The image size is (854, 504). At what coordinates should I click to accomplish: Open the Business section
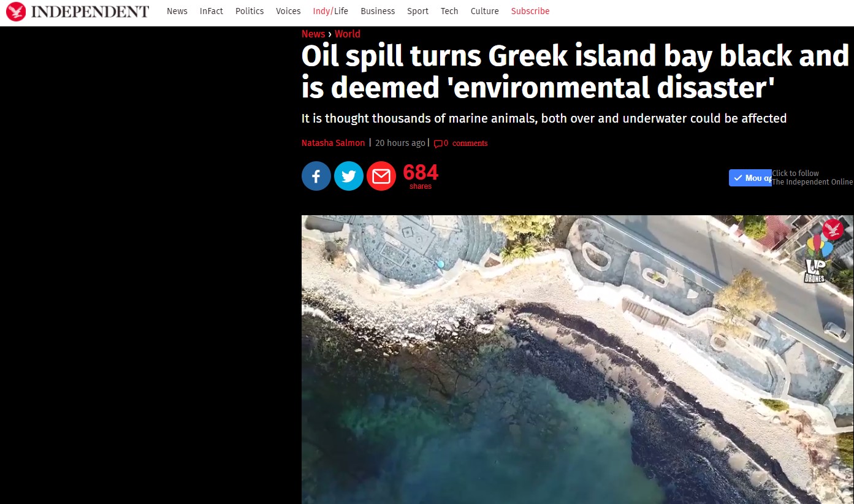[x=378, y=11]
